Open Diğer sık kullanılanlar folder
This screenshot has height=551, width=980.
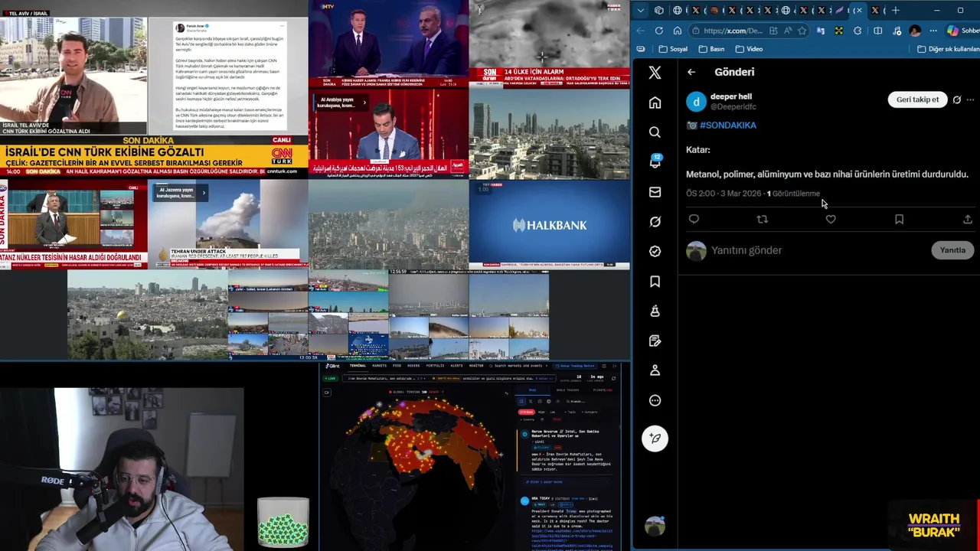[948, 49]
